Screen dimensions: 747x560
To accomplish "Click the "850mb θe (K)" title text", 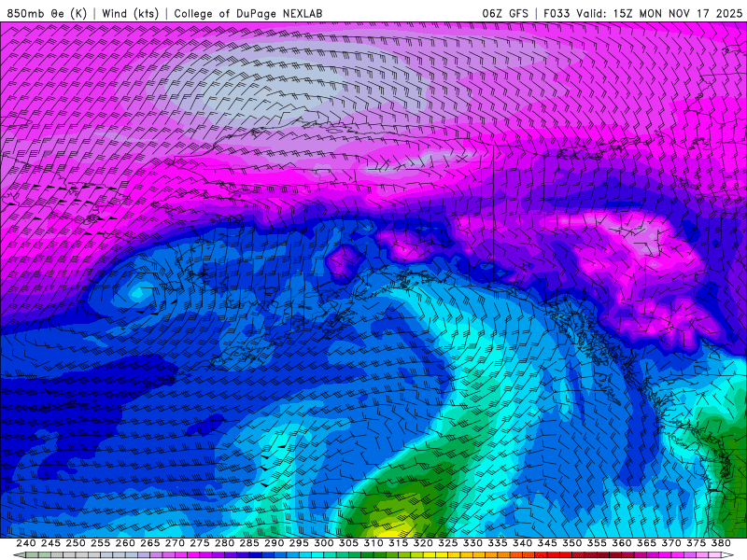I will [x=47, y=13].
